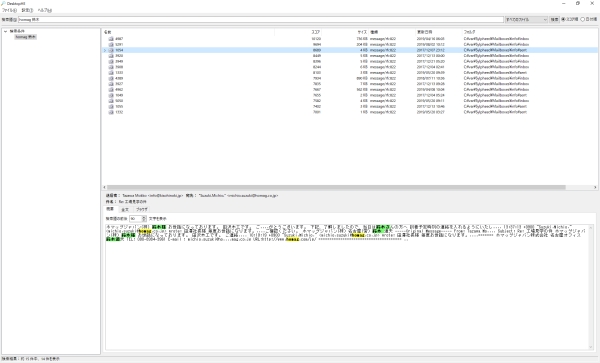
Task: Switch to the 概要 tab
Action: tap(110, 209)
